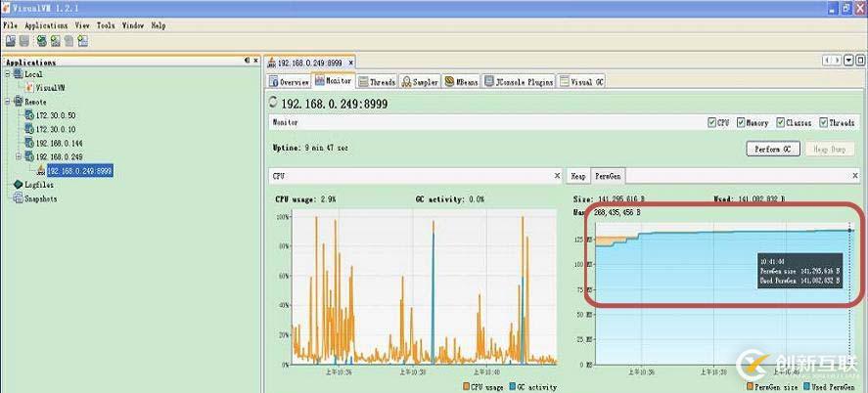Click the host icon beside 192.168.0.249

(x=29, y=157)
